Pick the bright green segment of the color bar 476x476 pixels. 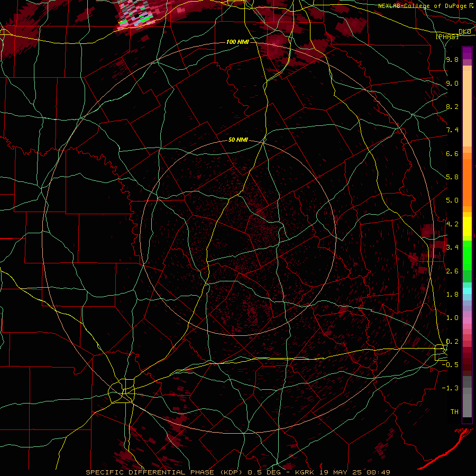pos(467,255)
